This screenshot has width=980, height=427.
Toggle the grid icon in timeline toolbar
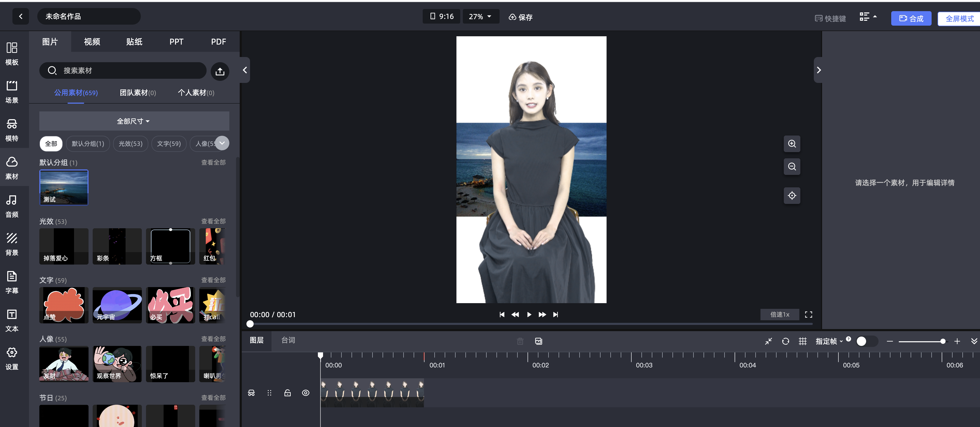803,341
